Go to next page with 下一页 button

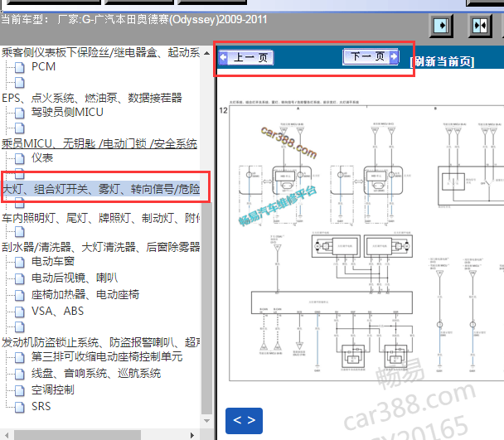pyautogui.click(x=371, y=56)
